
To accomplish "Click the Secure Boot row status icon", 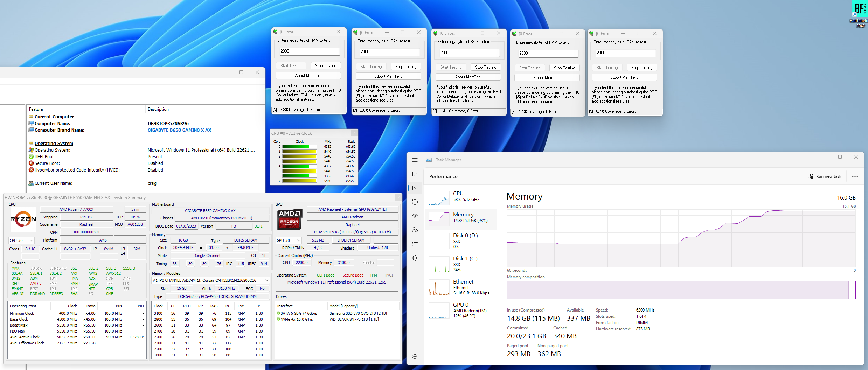I will click(31, 163).
